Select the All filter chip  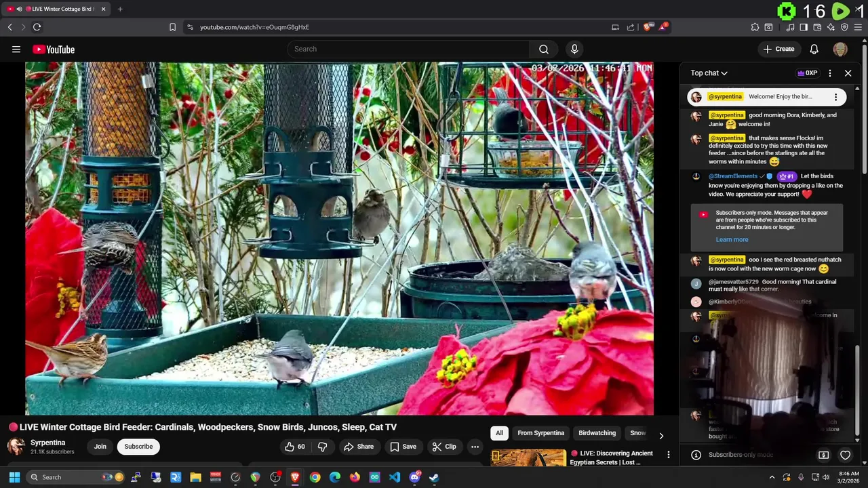499,433
